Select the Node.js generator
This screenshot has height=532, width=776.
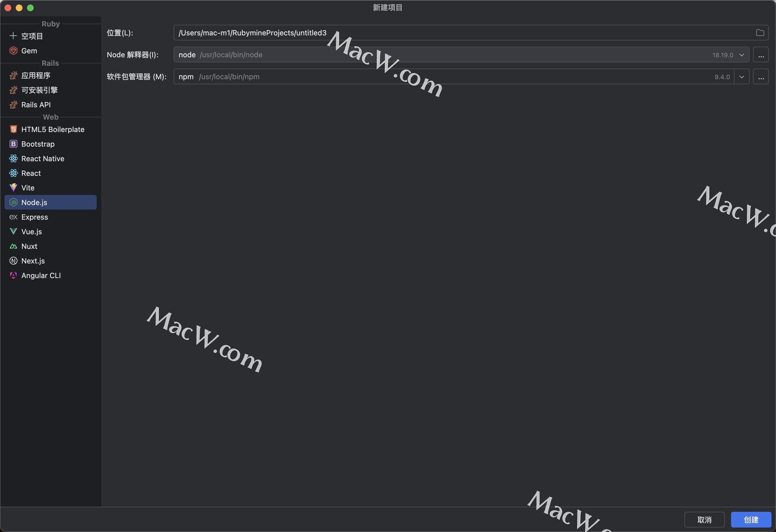tap(51, 202)
